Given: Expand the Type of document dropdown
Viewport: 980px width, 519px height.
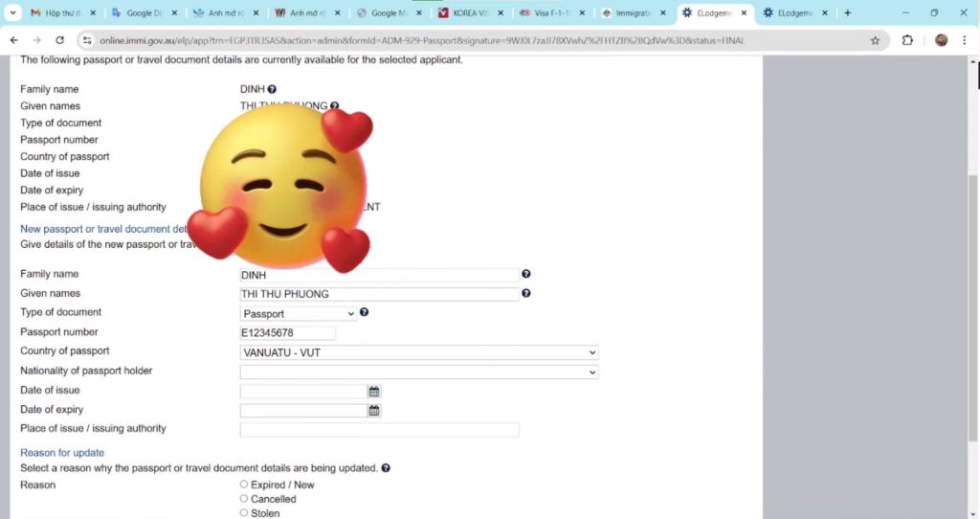Looking at the screenshot, I should pyautogui.click(x=298, y=314).
